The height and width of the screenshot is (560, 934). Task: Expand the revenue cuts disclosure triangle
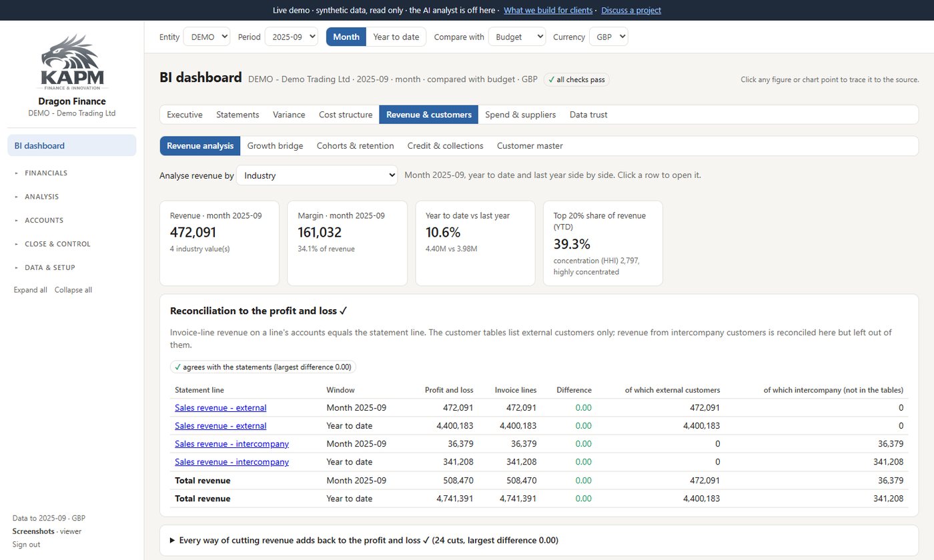[173, 540]
